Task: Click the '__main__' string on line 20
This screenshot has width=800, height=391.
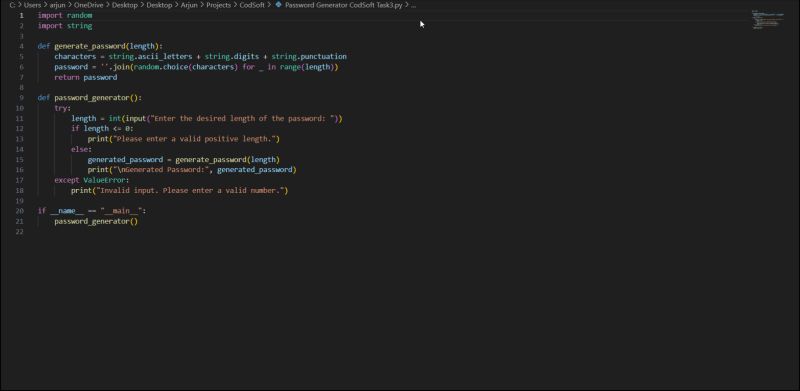Action: point(121,211)
